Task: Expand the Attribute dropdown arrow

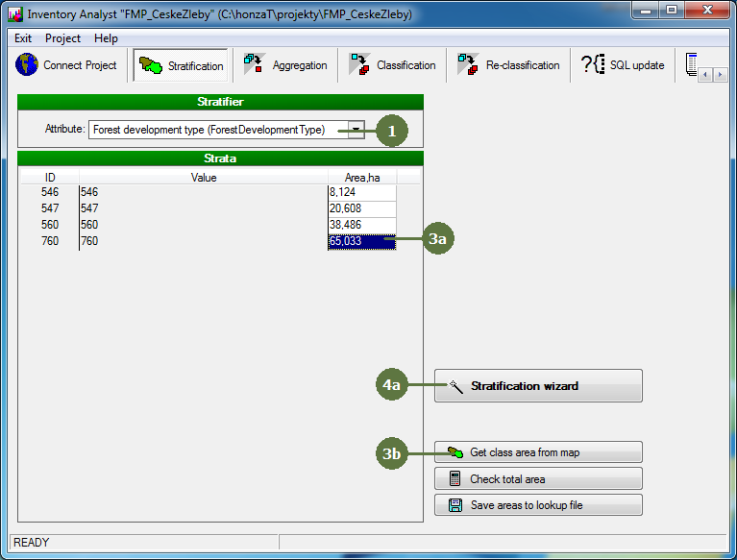Action: point(356,130)
